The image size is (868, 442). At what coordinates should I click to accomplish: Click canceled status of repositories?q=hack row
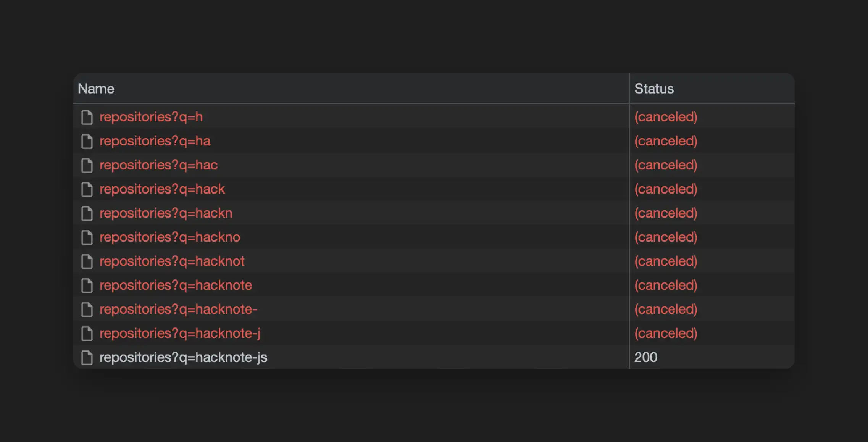[666, 189]
